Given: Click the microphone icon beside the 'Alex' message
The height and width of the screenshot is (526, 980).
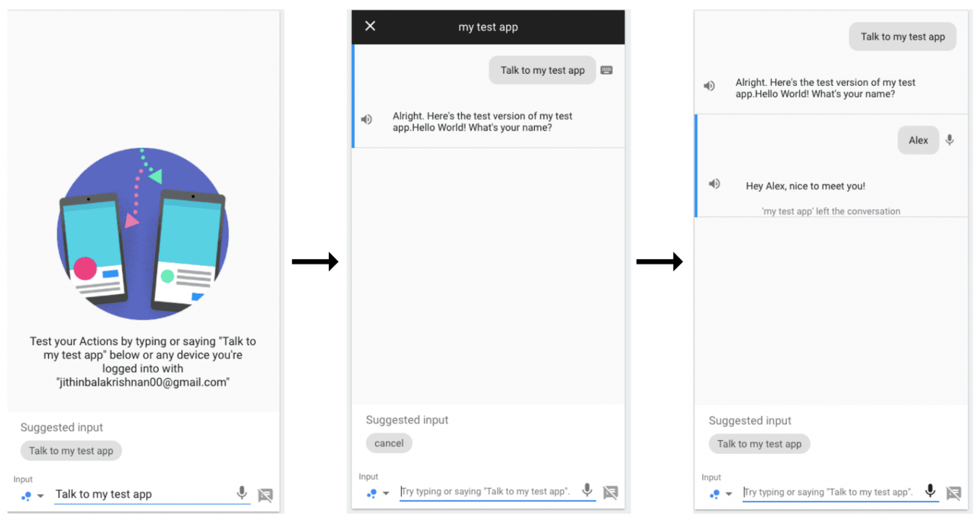Looking at the screenshot, I should coord(949,140).
